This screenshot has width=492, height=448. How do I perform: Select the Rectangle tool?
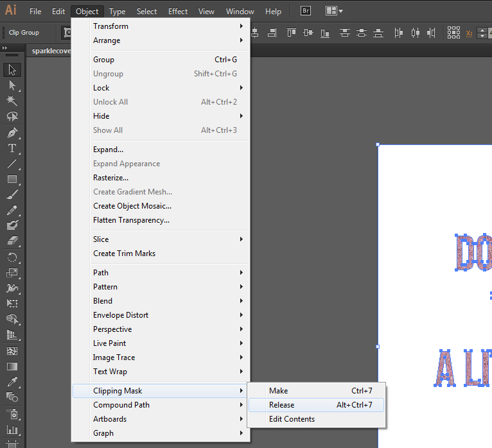click(12, 179)
